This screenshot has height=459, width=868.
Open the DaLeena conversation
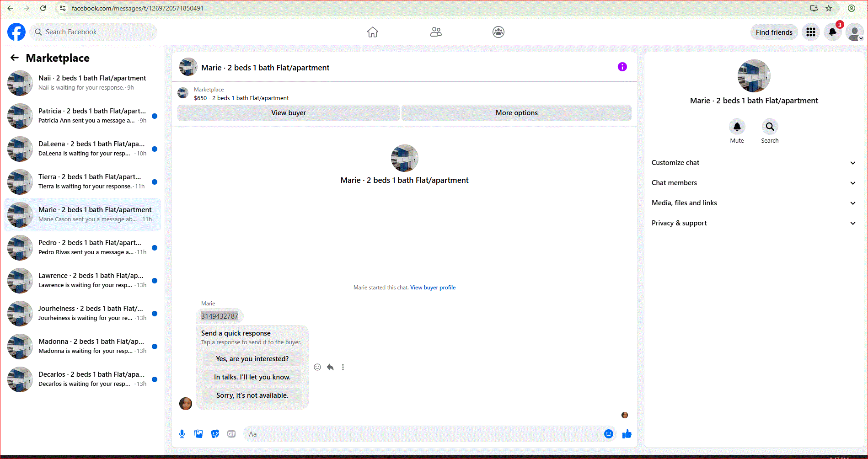(x=82, y=149)
